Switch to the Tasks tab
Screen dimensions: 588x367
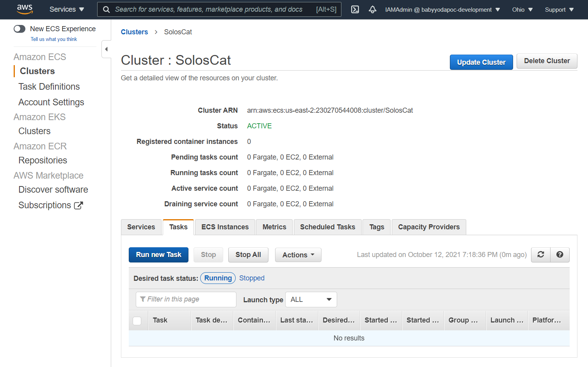point(178,227)
